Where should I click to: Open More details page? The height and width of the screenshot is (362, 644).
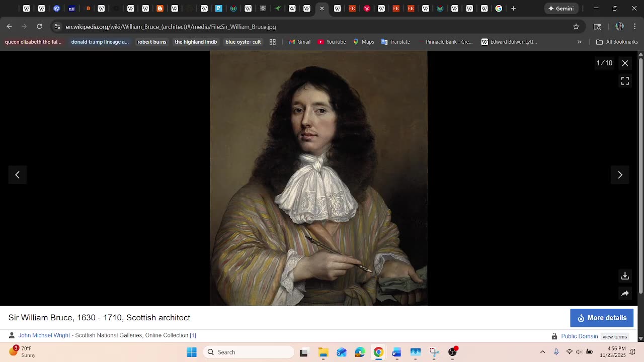coord(602,318)
